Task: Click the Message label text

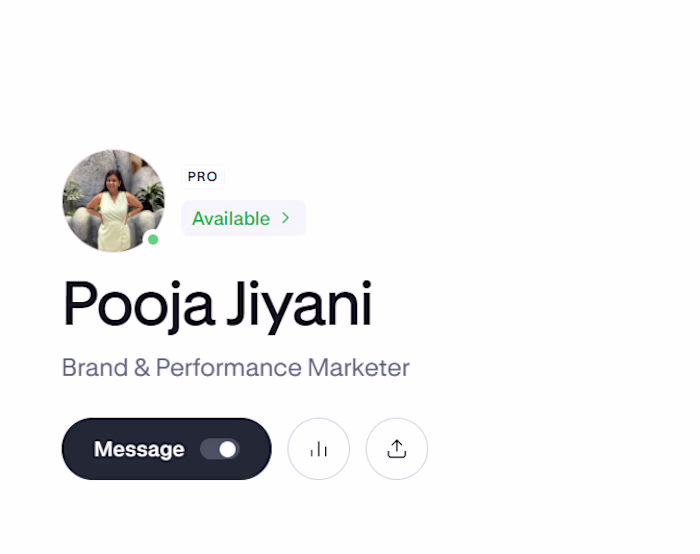Action: [x=139, y=449]
